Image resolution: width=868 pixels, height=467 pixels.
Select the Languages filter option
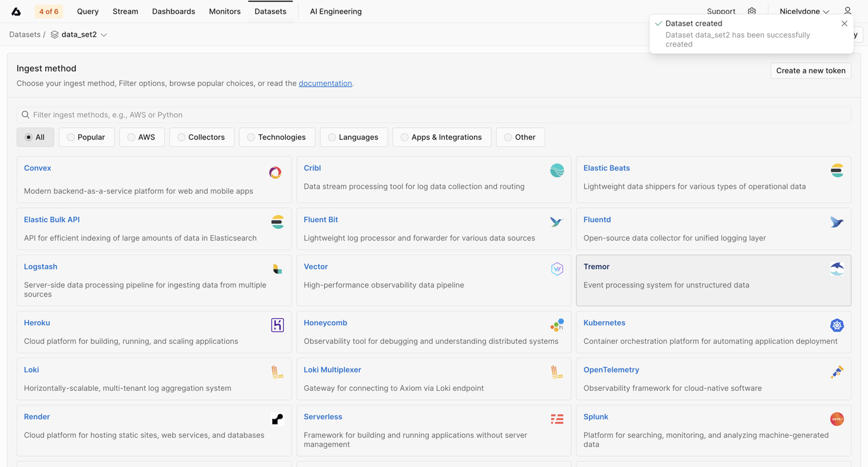click(x=354, y=137)
